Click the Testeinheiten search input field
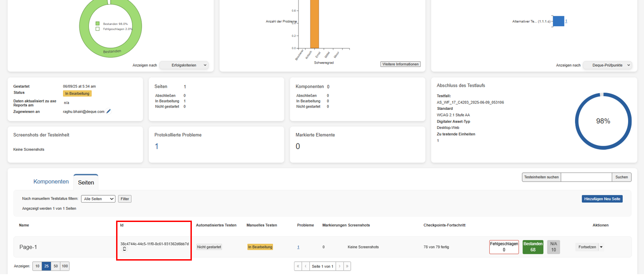This screenshot has height=276, width=644. point(586,177)
